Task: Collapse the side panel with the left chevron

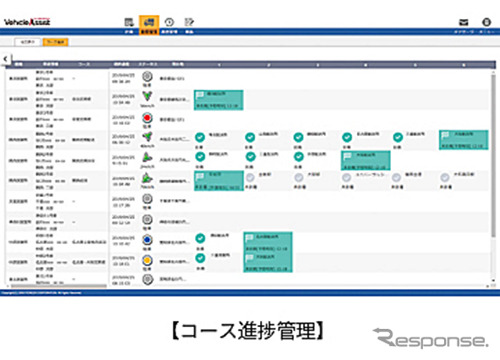Action: [x=6, y=59]
